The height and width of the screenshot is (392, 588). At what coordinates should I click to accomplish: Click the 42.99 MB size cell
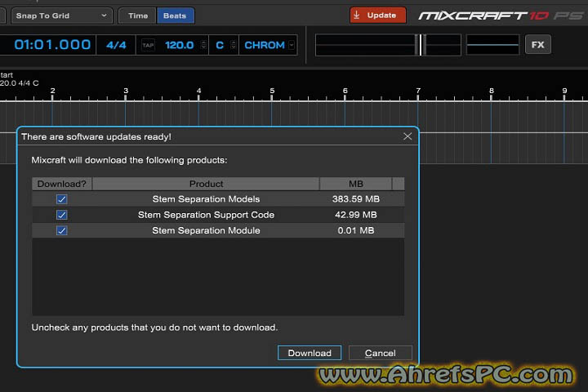tap(356, 215)
